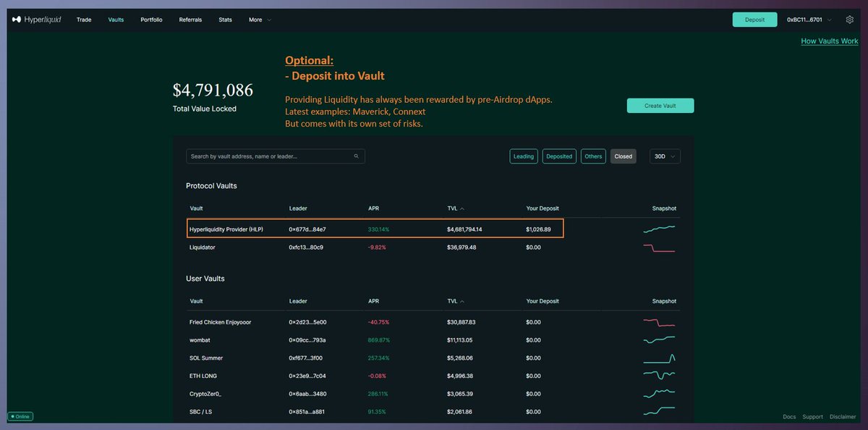Click Liquidator TVL $36,979.48
The height and width of the screenshot is (430, 868).
pos(461,248)
